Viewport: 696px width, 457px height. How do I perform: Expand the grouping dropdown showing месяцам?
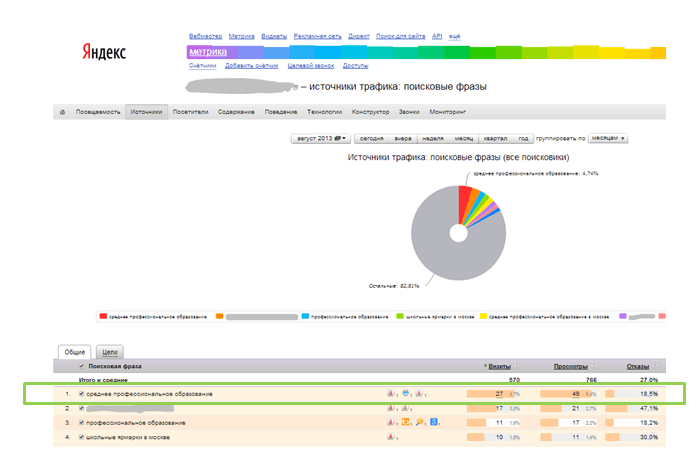pos(607,139)
